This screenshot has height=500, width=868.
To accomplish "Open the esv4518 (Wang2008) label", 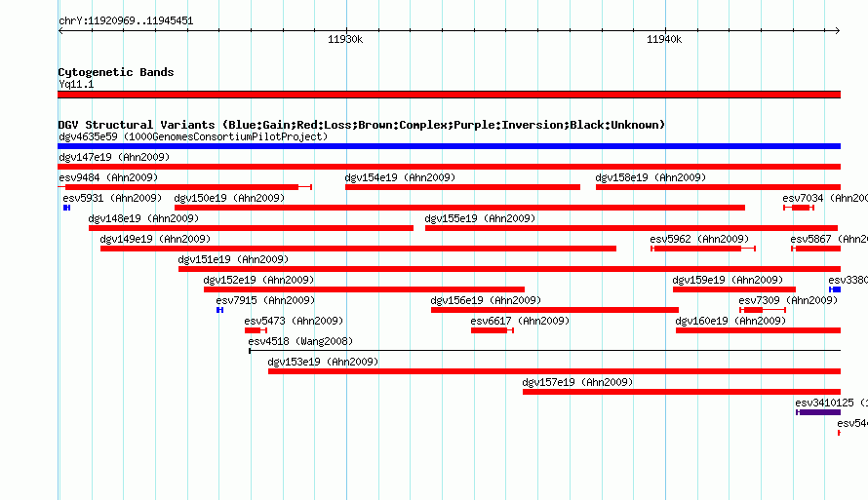I will point(300,341).
